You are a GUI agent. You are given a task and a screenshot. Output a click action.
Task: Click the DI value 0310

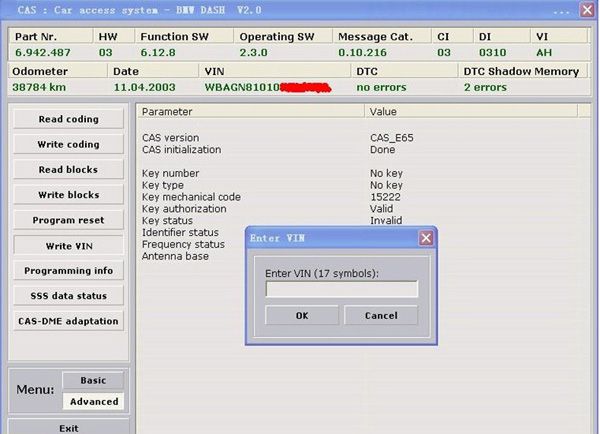click(x=492, y=52)
